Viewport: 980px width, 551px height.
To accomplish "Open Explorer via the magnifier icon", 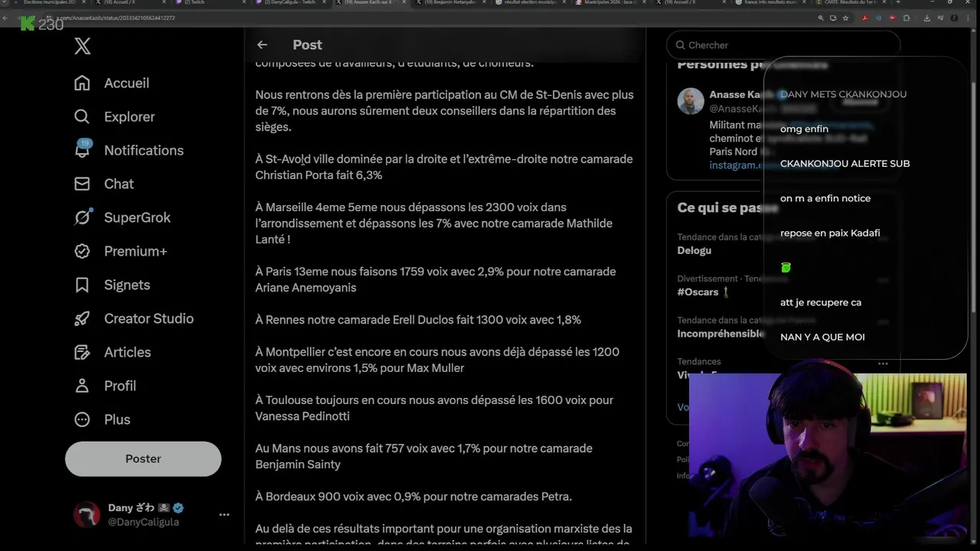I will [x=82, y=116].
